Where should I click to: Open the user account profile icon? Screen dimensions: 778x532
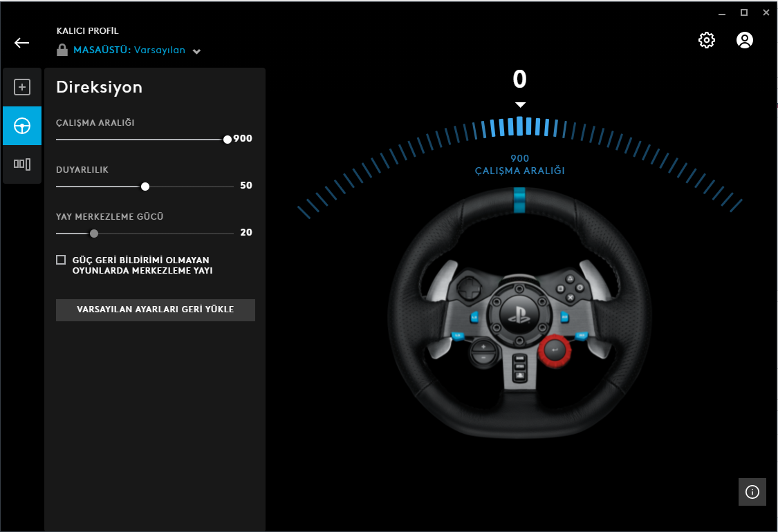[x=744, y=40]
